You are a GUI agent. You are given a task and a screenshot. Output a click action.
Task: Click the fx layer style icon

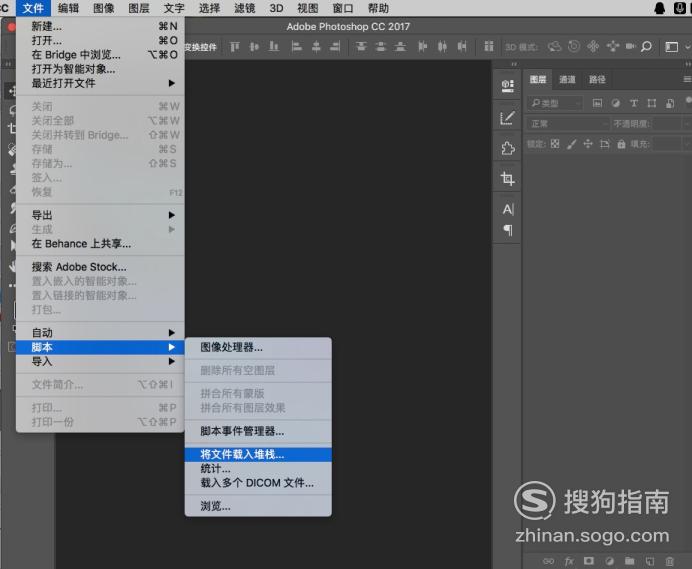[569, 561]
